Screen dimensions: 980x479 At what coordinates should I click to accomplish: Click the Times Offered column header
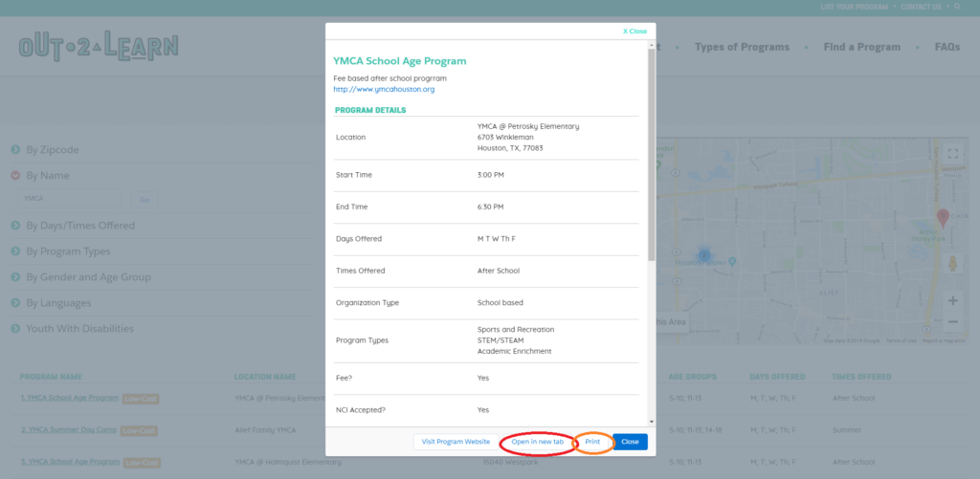[861, 378]
